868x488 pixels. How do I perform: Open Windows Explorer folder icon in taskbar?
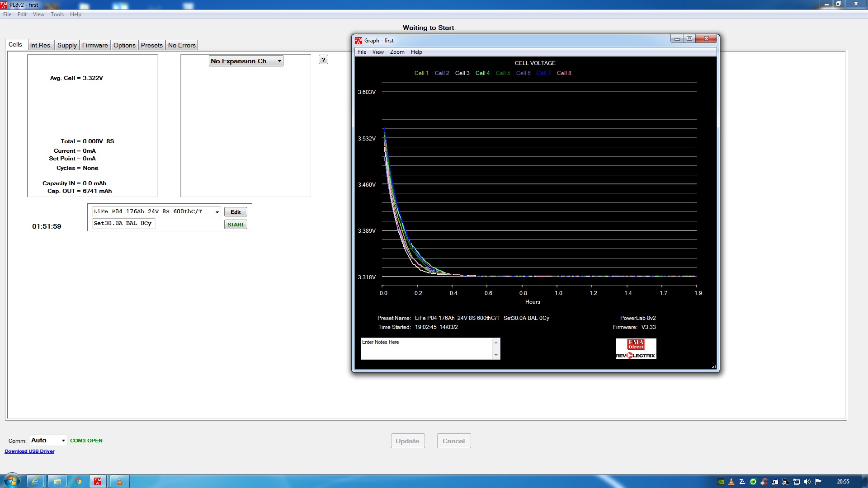coord(57,481)
